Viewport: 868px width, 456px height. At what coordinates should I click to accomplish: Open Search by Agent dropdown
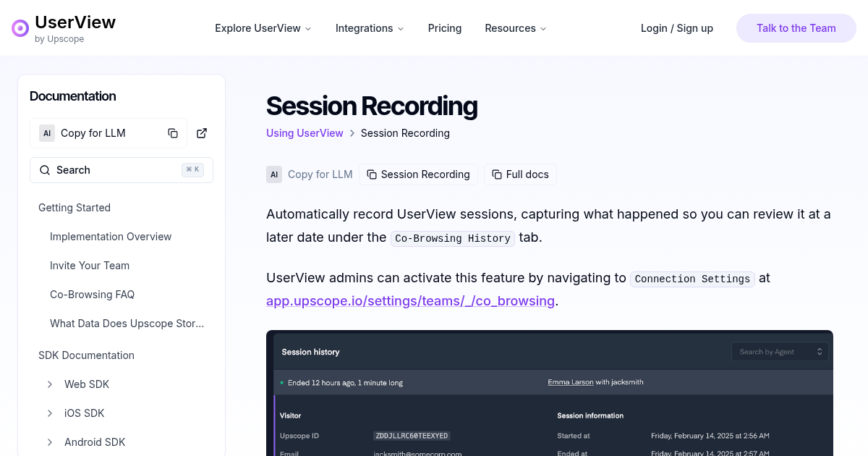[780, 352]
